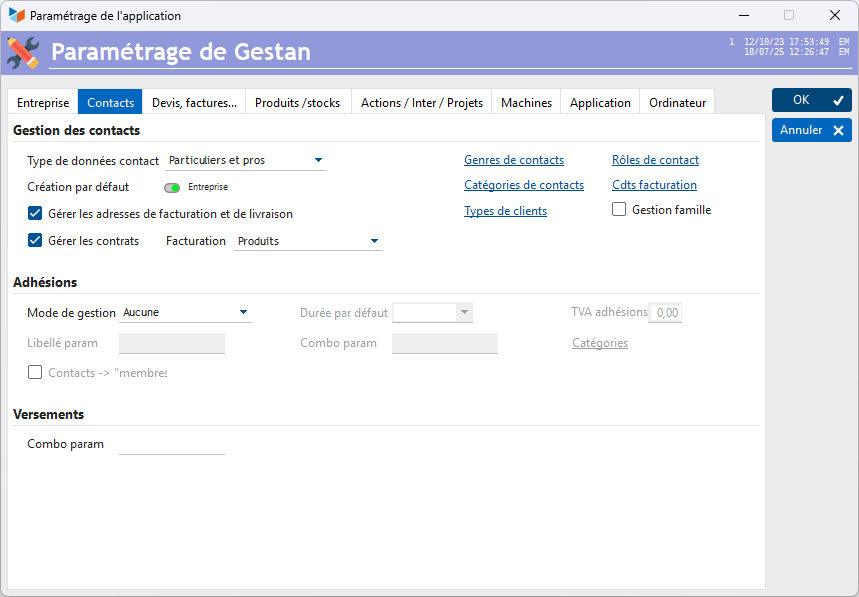
Task: Enable the Gestion famille checkbox
Action: pos(619,210)
